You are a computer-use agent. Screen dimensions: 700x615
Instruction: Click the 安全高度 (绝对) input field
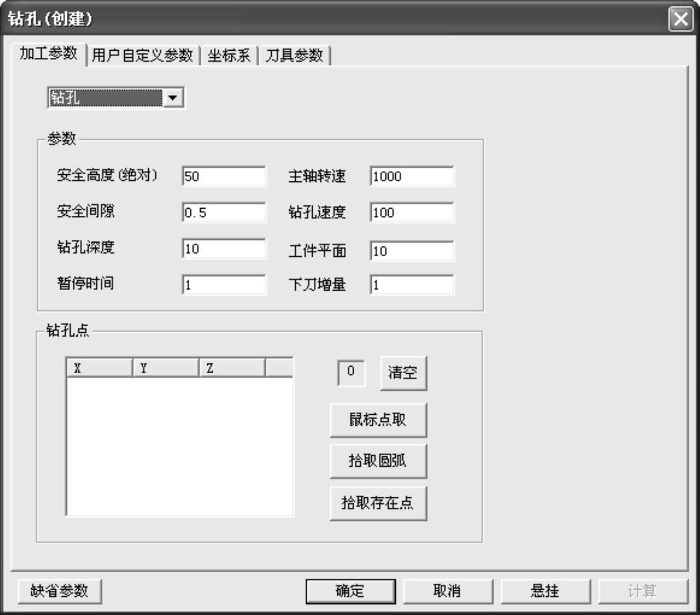pos(224,176)
